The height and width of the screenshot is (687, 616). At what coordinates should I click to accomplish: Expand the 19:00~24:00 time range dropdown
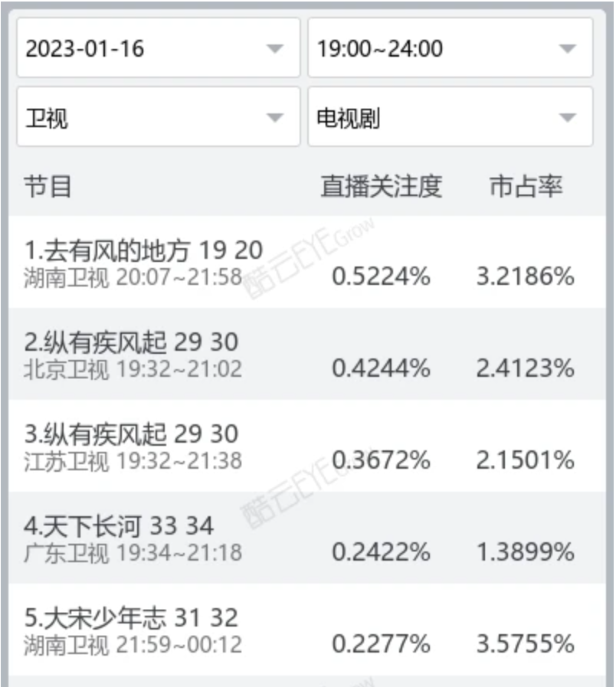click(x=450, y=48)
